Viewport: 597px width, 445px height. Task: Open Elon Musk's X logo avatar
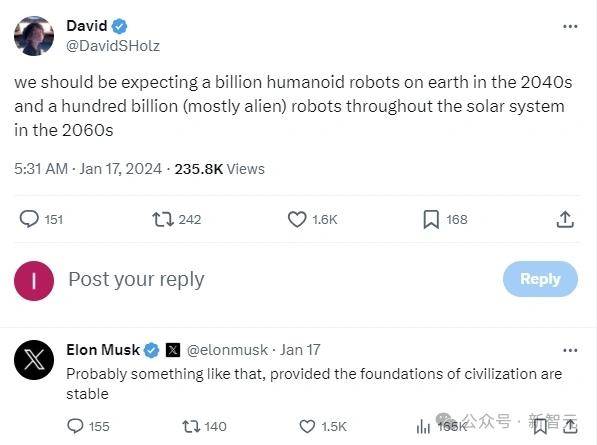coord(34,360)
